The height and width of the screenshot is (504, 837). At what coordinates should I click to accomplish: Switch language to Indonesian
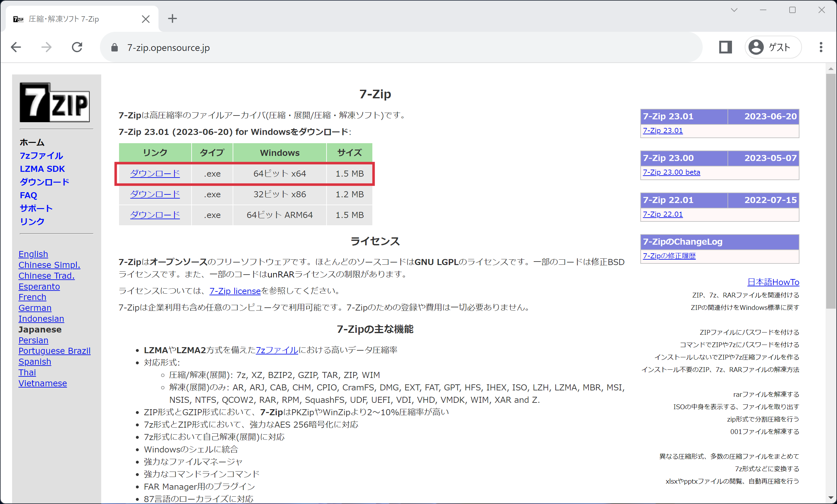(41, 319)
